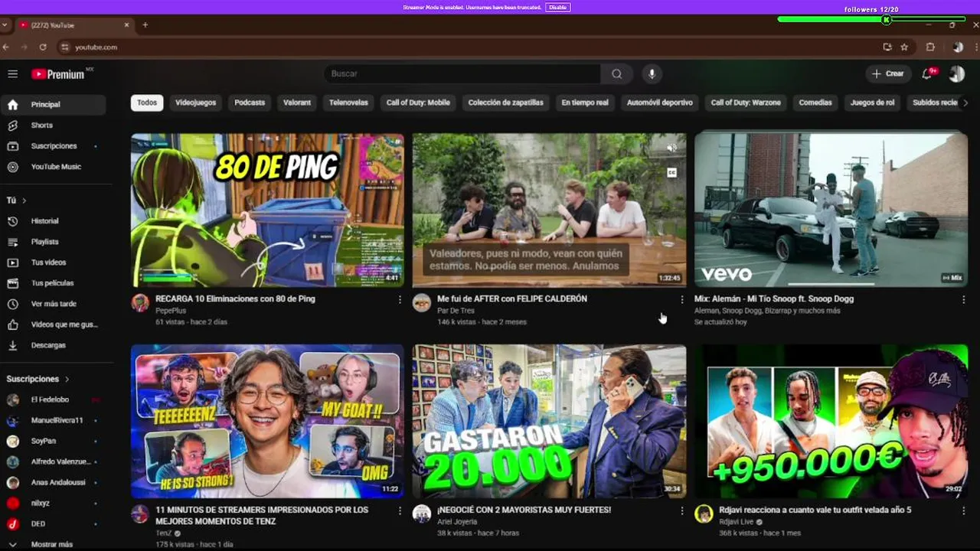Screen dimensions: 980x551
Task: Open Shorts in the sidebar
Action: (54, 125)
